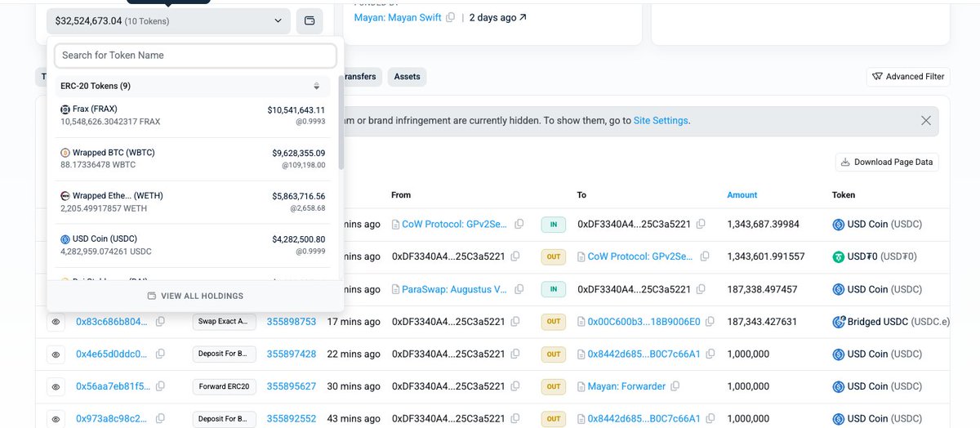Click VIEW ALL HOLDINGS button

195,296
